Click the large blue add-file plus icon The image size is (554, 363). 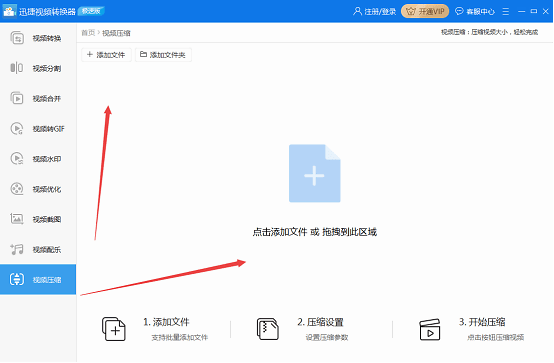pos(314,173)
